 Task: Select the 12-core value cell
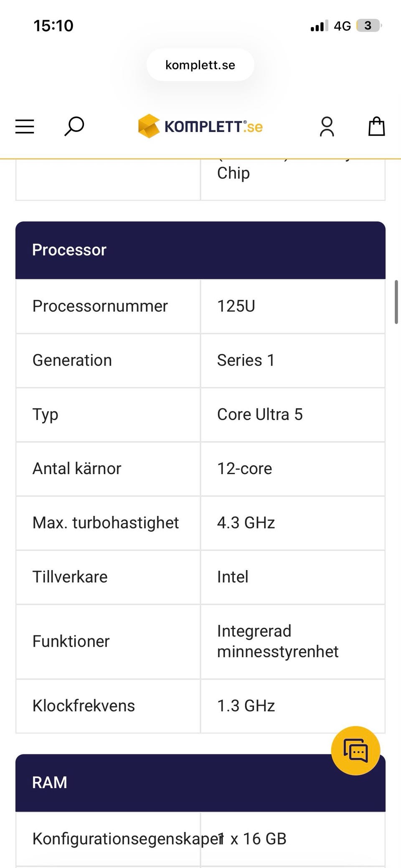245,469
